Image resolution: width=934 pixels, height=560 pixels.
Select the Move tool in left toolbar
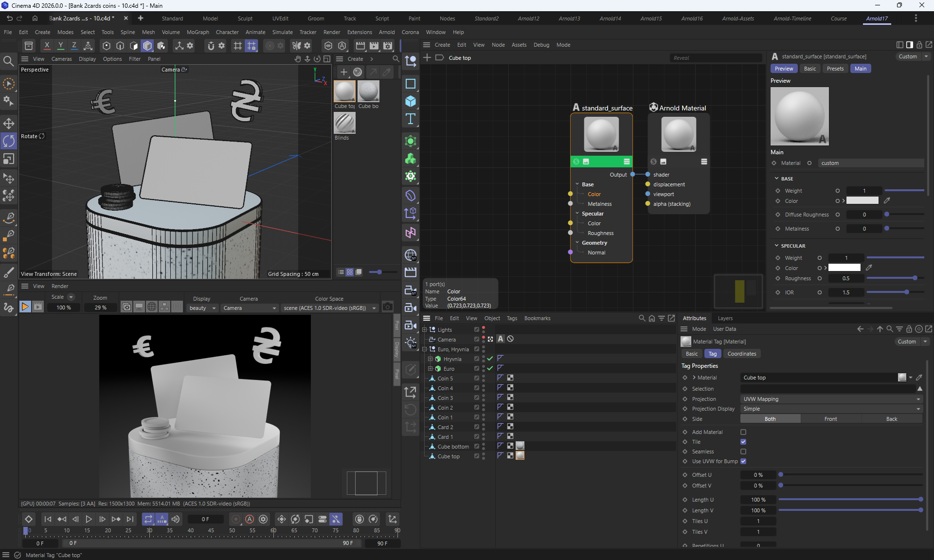click(9, 123)
